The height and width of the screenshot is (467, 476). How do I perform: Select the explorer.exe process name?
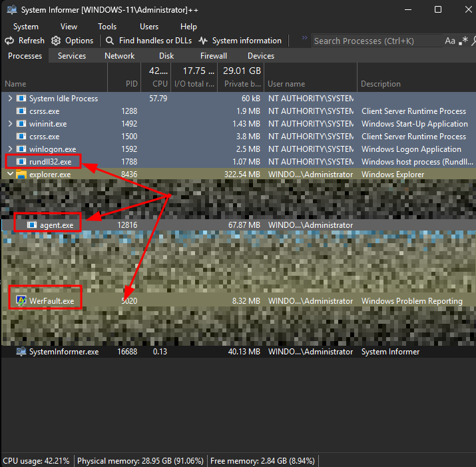pos(50,175)
